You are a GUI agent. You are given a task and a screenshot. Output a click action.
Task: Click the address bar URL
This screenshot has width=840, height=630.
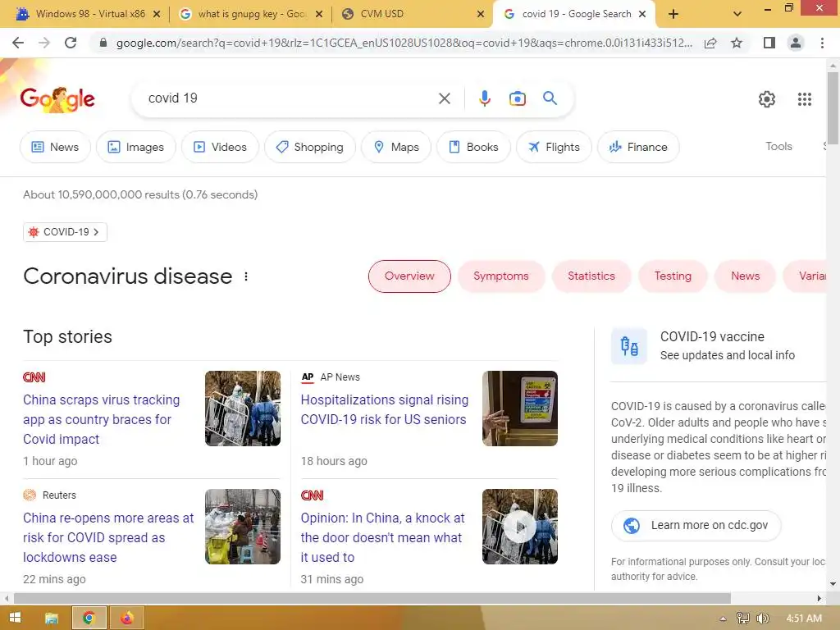(x=404, y=43)
